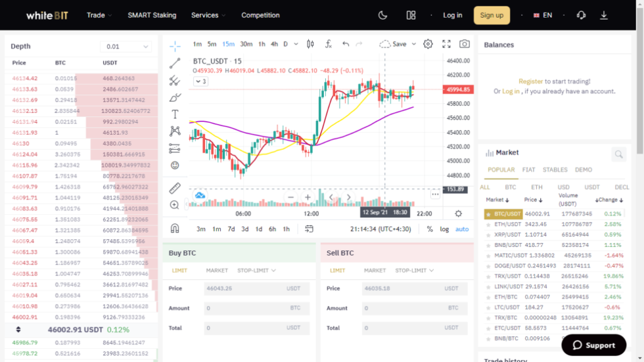Select 30m chart interval

point(246,44)
